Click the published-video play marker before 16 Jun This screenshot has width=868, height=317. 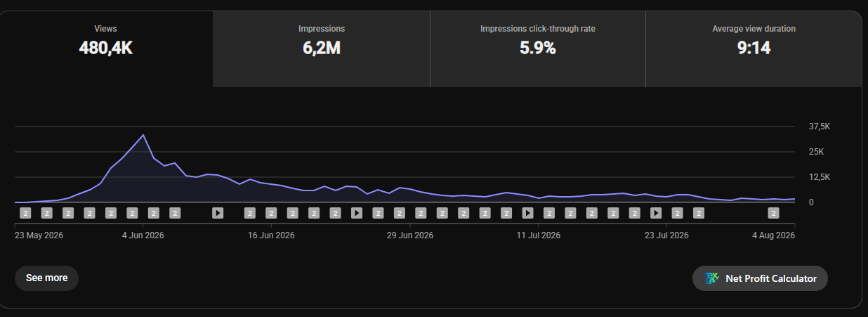point(218,212)
